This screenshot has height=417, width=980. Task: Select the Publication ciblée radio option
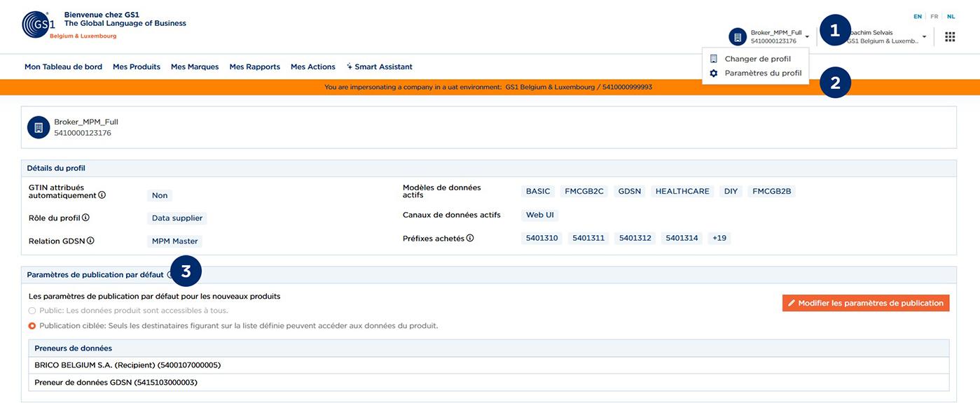32,325
